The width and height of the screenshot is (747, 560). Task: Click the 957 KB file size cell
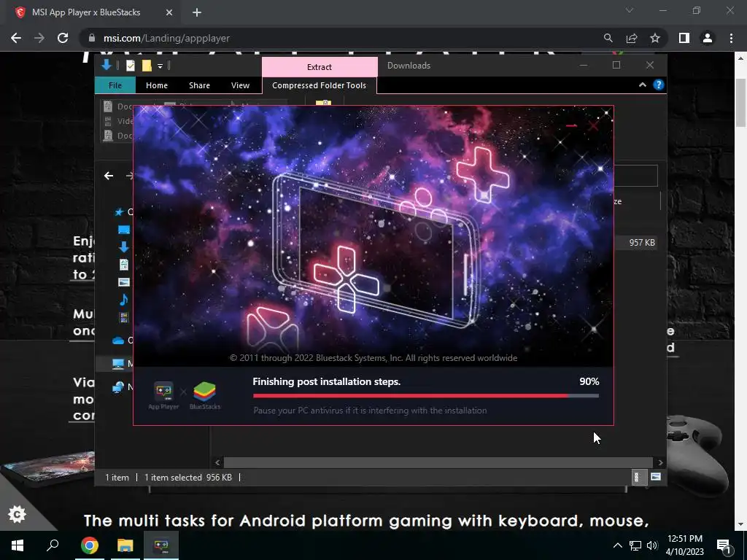click(x=642, y=243)
